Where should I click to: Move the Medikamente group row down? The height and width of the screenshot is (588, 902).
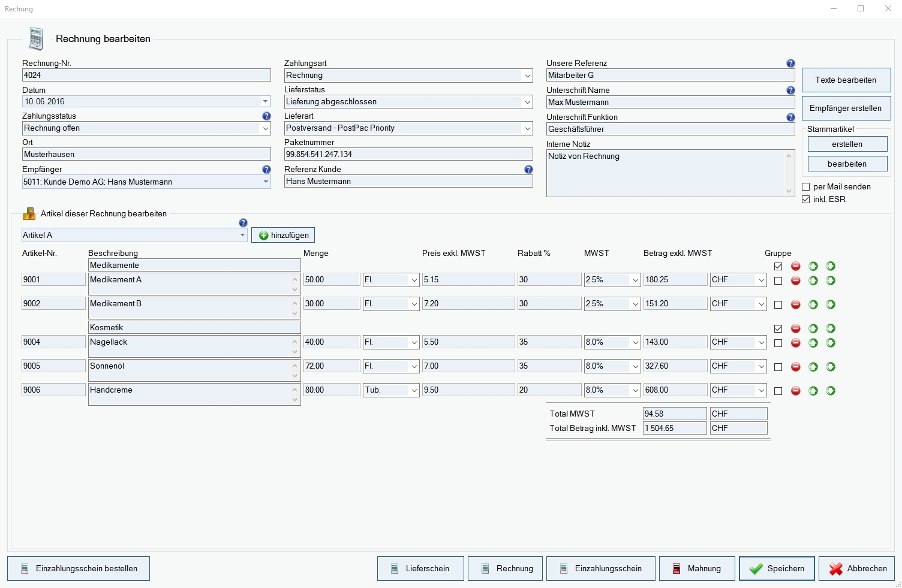(831, 266)
